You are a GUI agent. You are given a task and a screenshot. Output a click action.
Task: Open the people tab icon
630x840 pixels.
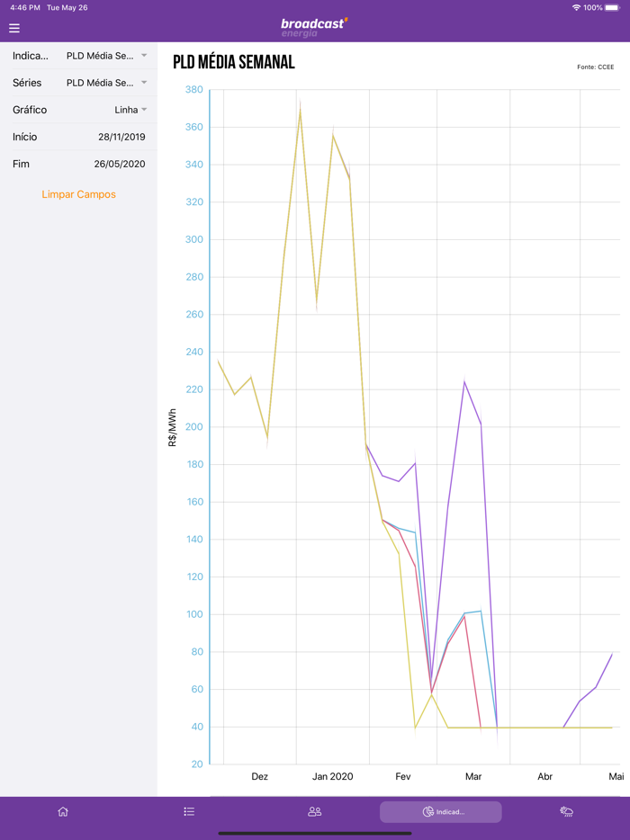[315, 811]
